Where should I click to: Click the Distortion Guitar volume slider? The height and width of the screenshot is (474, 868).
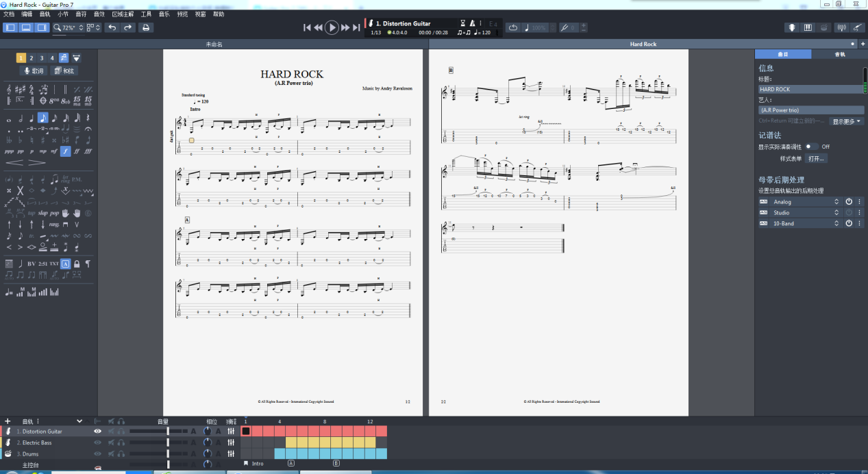158,432
